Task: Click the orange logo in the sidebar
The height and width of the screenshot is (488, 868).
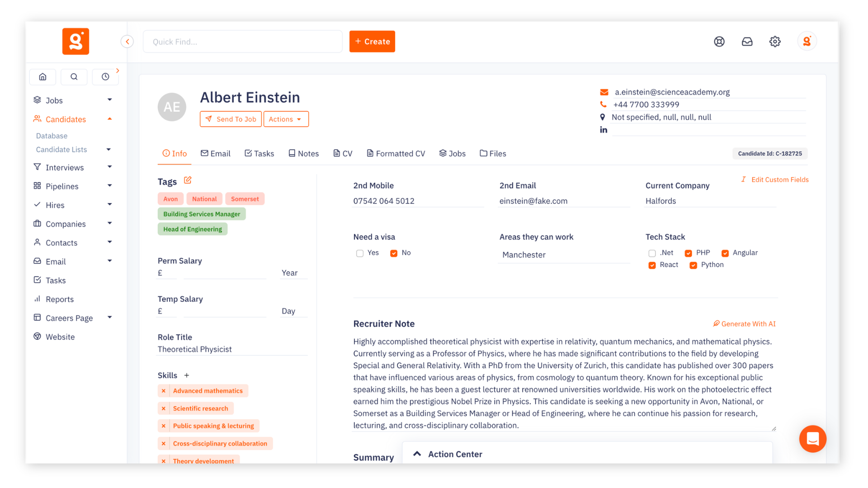Action: coord(75,41)
